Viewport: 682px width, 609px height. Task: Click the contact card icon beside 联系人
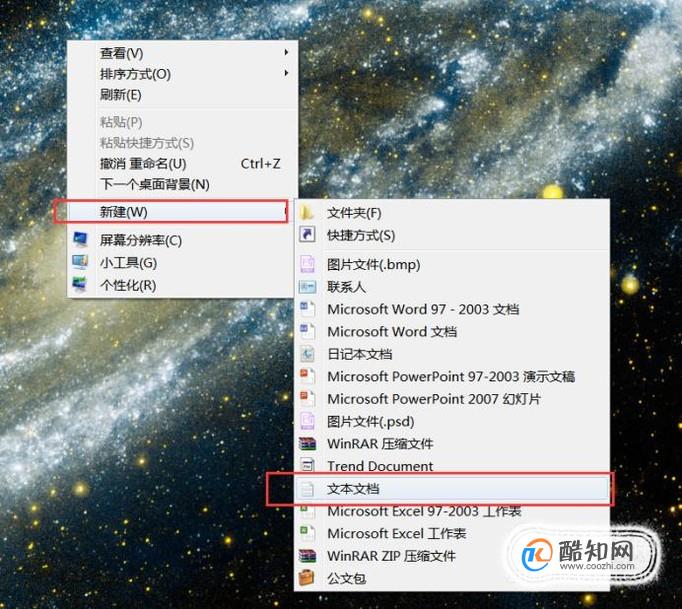pos(307,287)
